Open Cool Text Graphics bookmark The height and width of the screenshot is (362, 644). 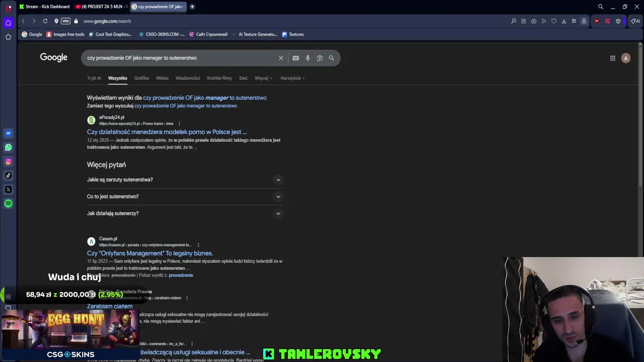(x=110, y=34)
